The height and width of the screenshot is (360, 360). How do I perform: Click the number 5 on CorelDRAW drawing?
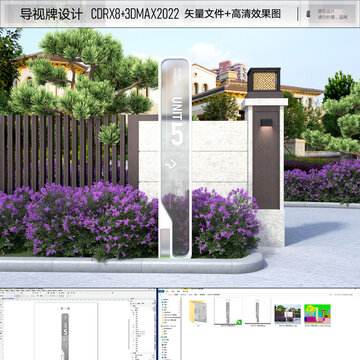click(65, 332)
